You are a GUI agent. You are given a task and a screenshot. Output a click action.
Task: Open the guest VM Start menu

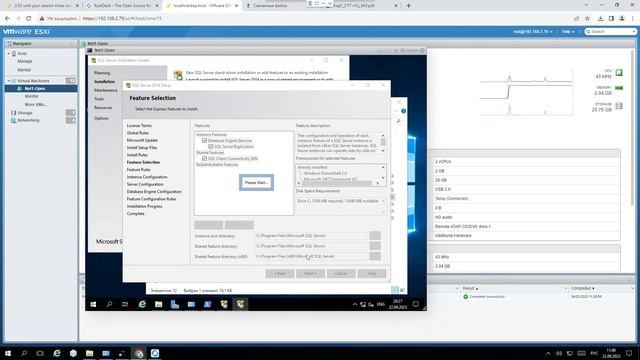pos(93,304)
